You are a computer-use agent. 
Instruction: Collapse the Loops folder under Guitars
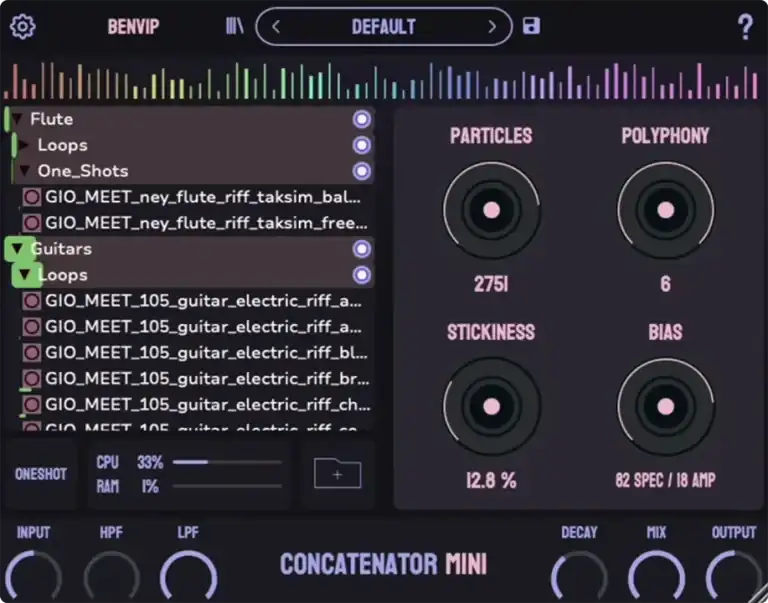coord(24,275)
